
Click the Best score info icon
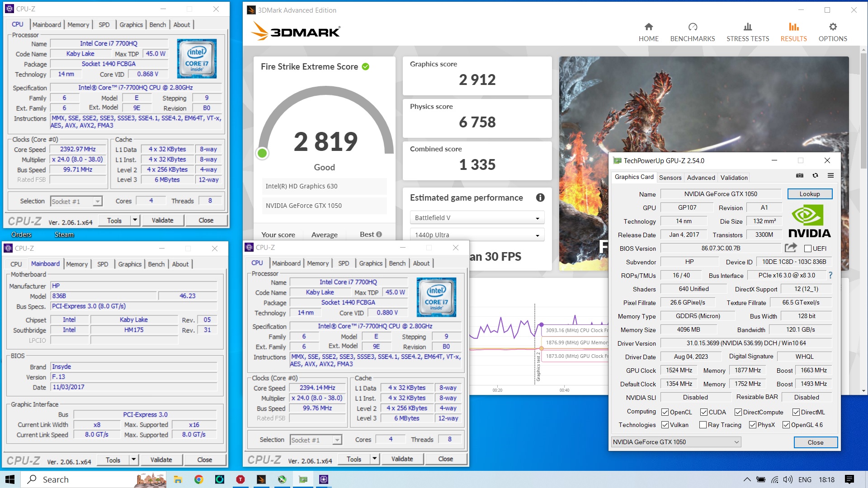tap(379, 234)
